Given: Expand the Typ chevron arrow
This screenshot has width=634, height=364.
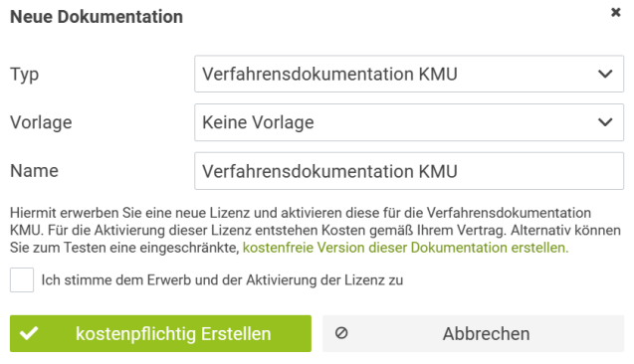Looking at the screenshot, I should point(605,74).
